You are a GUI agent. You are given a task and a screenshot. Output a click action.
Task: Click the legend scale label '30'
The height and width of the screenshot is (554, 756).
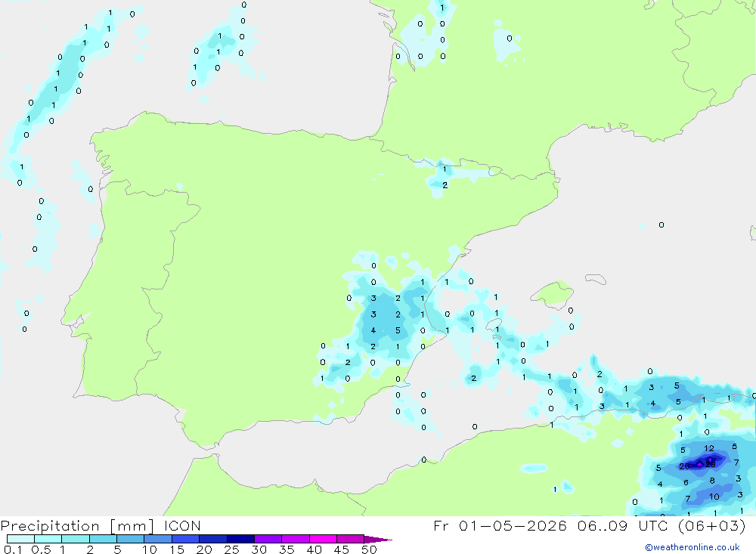[x=259, y=549]
